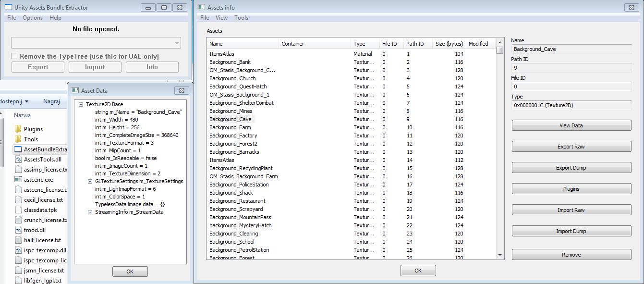The width and height of the screenshot is (644, 284).
Task: Click the AssetBundleExtractor application icon
Action: point(18,149)
